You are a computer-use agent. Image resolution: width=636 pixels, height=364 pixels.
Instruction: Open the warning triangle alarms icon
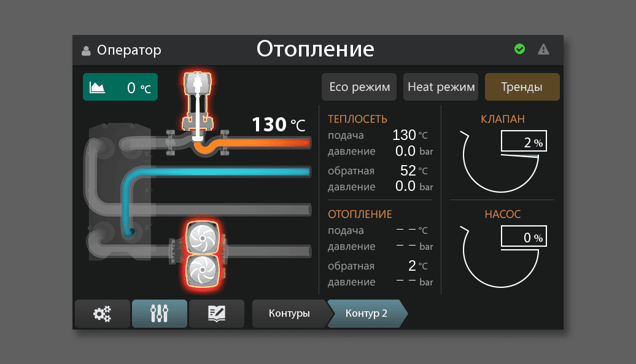[x=543, y=50]
